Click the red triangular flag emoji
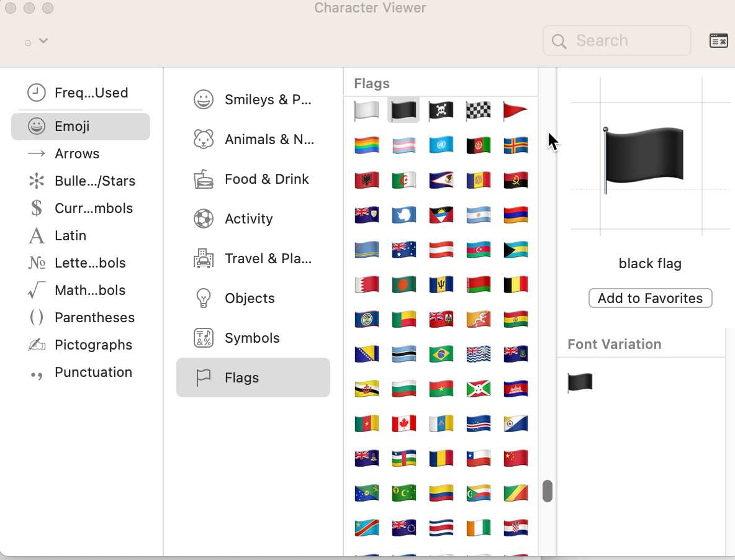Screen dimensions: 735x560 515,111
